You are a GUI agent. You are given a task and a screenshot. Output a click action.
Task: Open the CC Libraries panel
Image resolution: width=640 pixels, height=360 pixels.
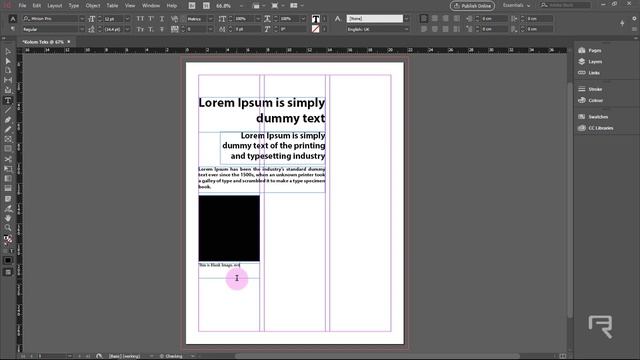596,128
